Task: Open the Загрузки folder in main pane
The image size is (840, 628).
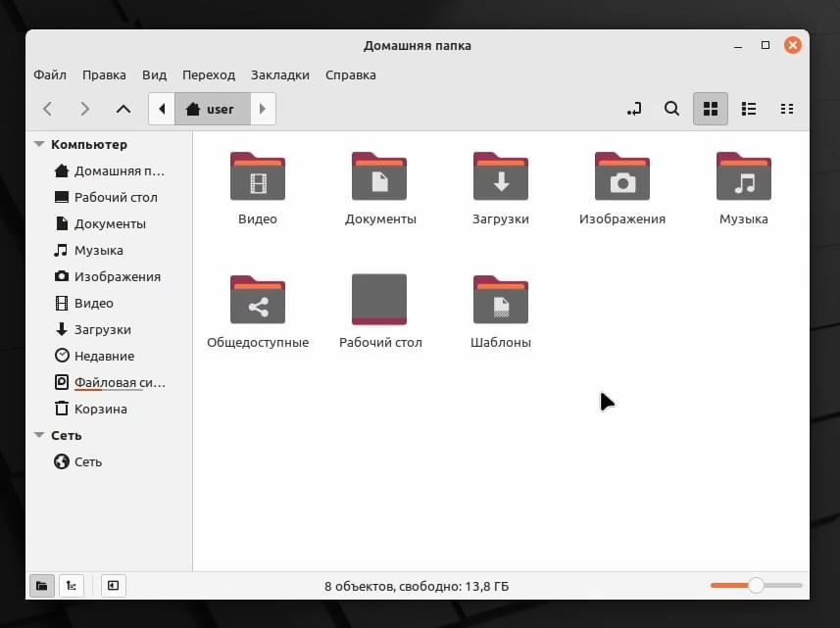Action: tap(501, 176)
